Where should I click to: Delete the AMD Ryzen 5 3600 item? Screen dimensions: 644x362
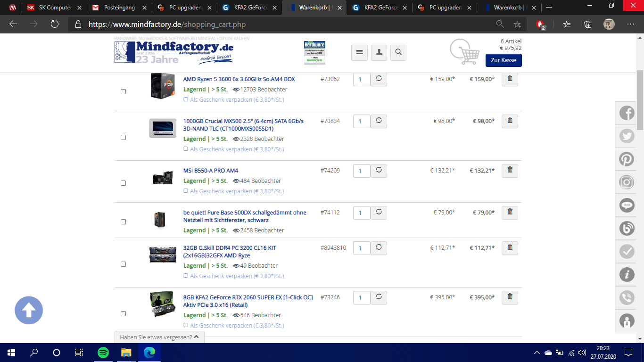click(510, 79)
